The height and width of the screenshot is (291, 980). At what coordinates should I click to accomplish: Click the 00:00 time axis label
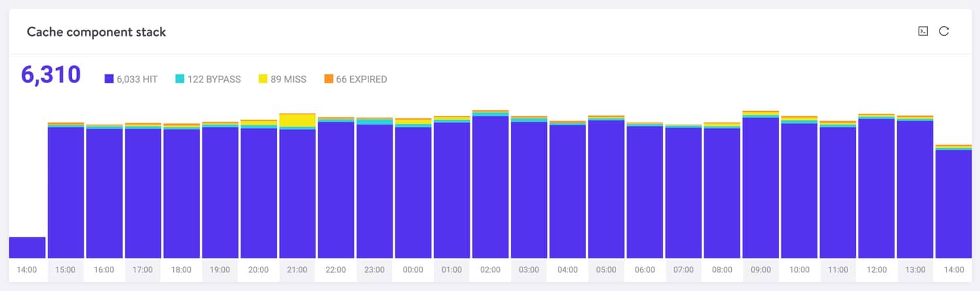click(x=413, y=269)
